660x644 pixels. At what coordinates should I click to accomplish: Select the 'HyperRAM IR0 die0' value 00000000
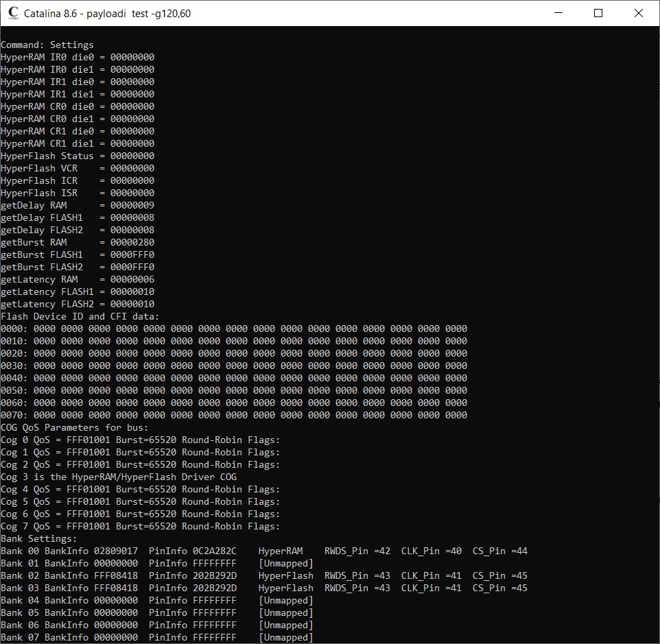pos(132,57)
